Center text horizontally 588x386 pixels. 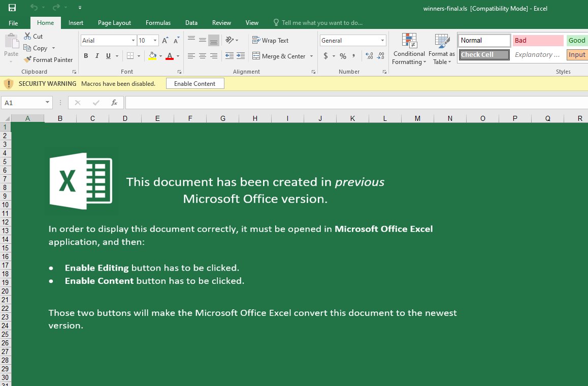tap(203, 56)
